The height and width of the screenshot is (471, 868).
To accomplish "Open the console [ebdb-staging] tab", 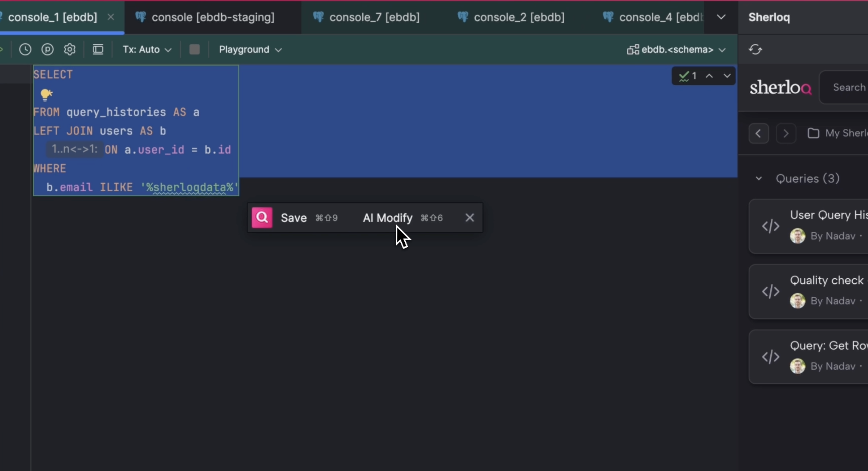I will (x=212, y=17).
